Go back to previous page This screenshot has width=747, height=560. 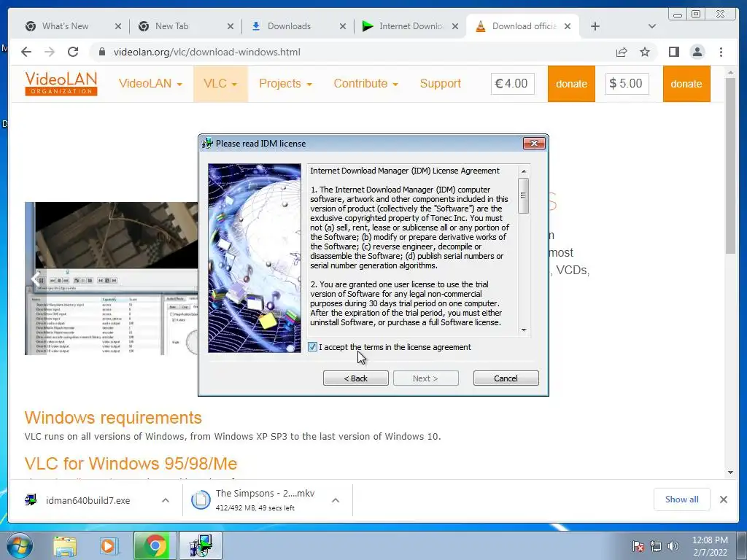pyautogui.click(x=26, y=52)
